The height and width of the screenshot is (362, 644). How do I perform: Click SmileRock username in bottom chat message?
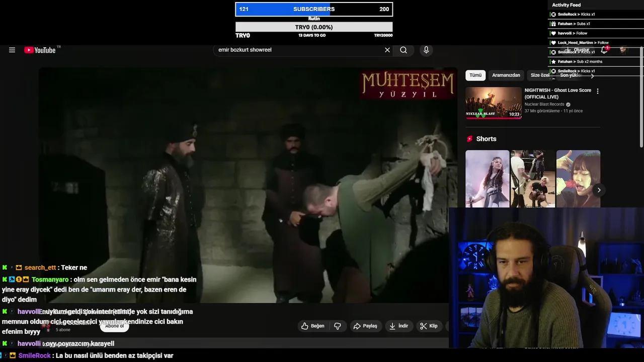click(x=34, y=355)
